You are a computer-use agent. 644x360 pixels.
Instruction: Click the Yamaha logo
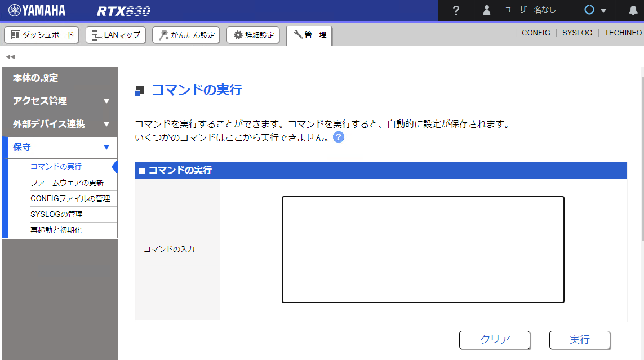[37, 10]
